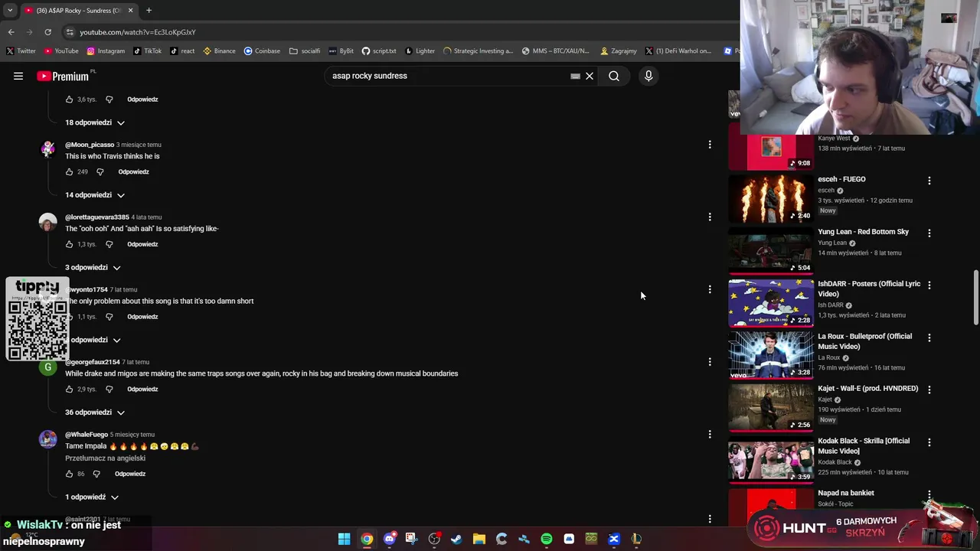The width and height of the screenshot is (980, 551).
Task: Expand 1 odpowiedź under WhaleFuego comment
Action: pyautogui.click(x=92, y=497)
